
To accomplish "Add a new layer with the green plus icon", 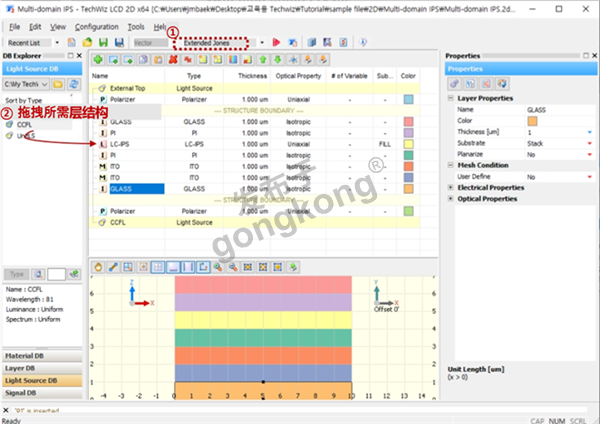I will pos(98,60).
